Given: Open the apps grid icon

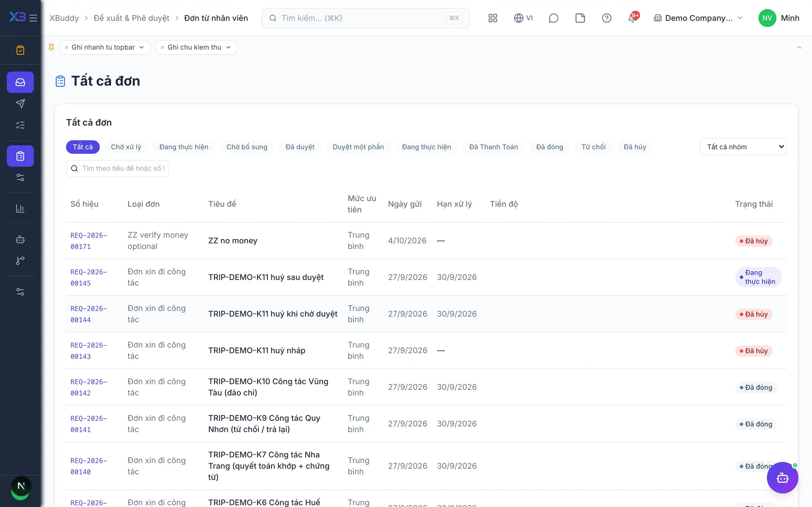Looking at the screenshot, I should [493, 18].
